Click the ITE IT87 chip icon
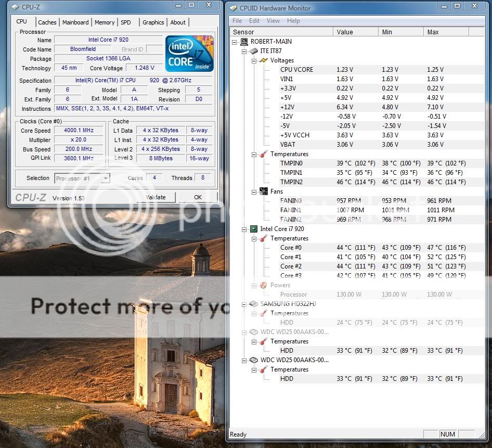Viewport: 492px width, 448px height. point(254,51)
